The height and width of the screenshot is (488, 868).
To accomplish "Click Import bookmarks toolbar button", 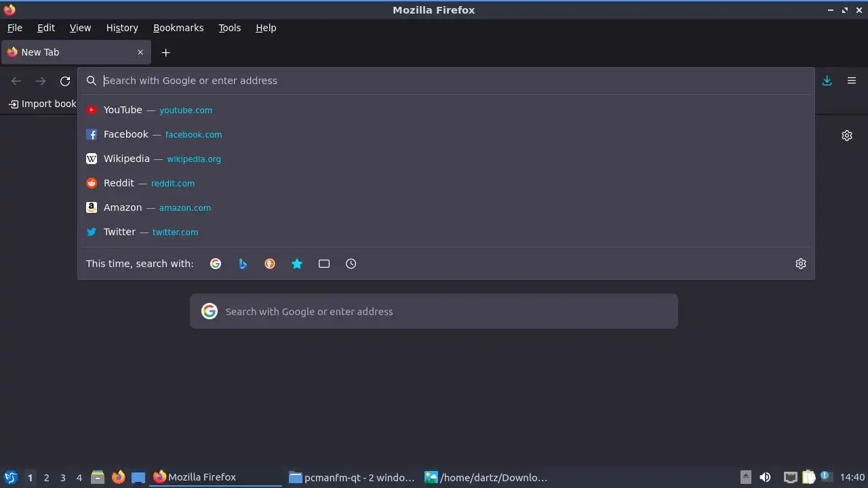I will (42, 104).
